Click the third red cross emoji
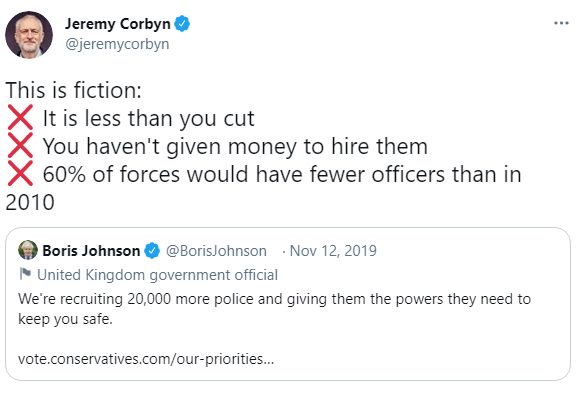583x398 pixels. (x=20, y=173)
